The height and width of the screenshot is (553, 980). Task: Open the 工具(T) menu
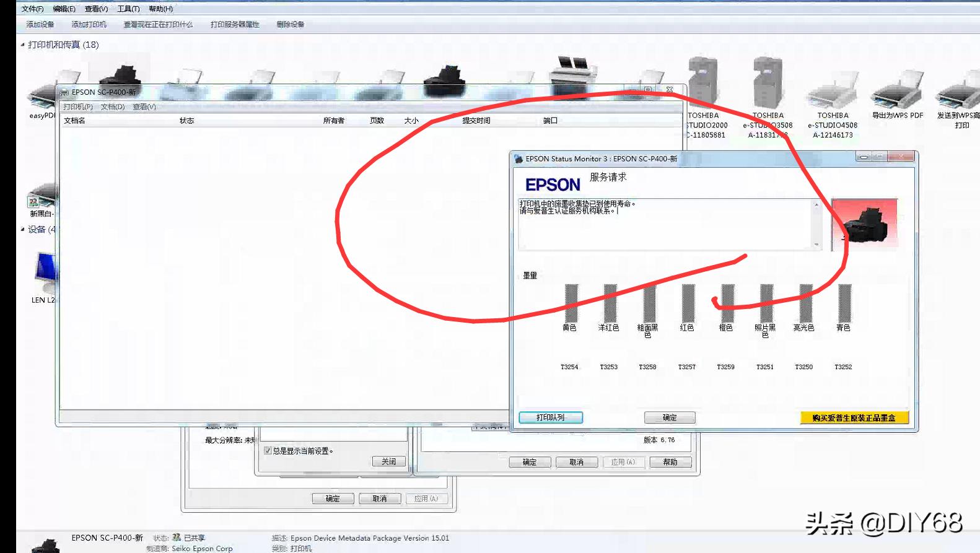pos(128,9)
